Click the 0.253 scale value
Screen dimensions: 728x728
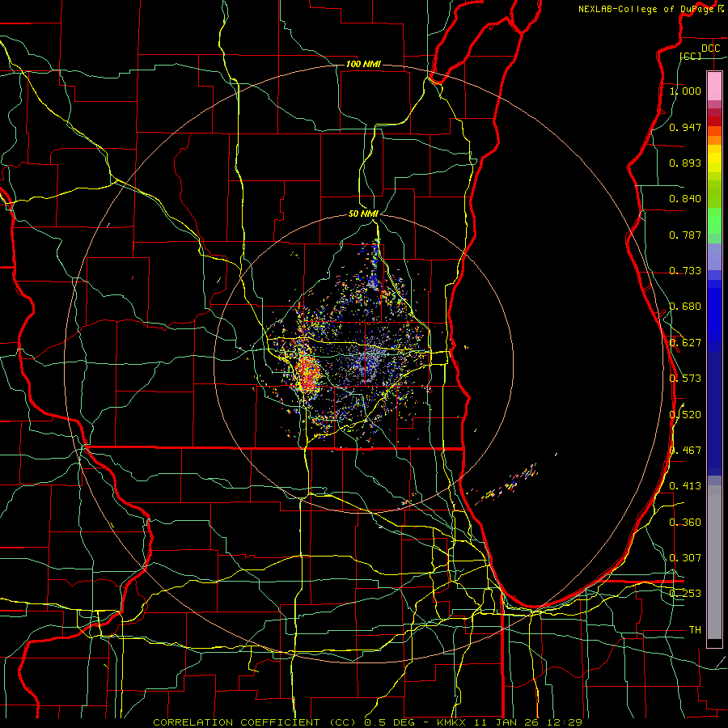[685, 594]
